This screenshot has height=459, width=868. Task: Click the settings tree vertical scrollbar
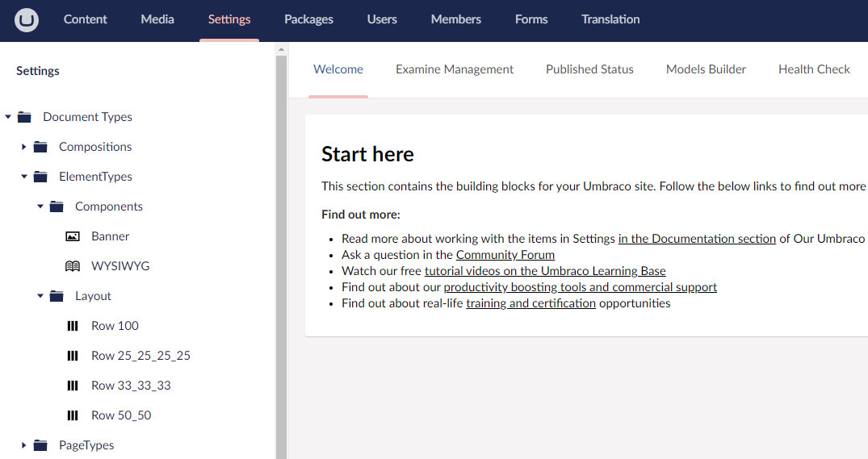click(x=281, y=242)
